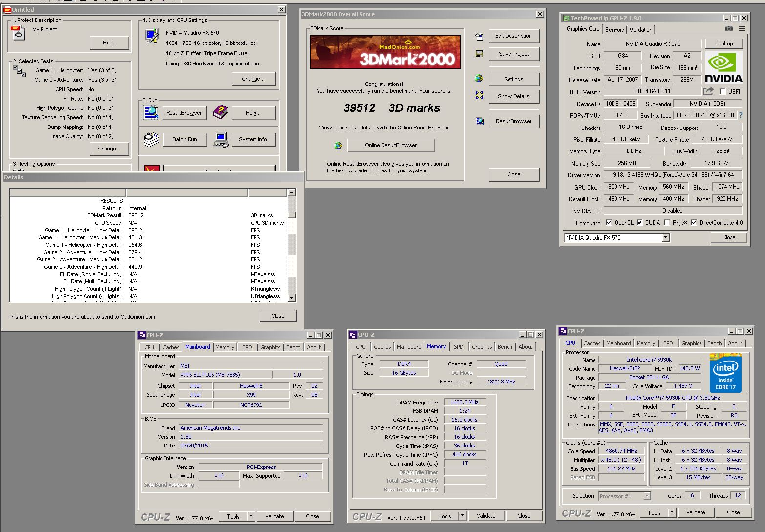
Task: Click the Show Details icon
Action: 479,96
